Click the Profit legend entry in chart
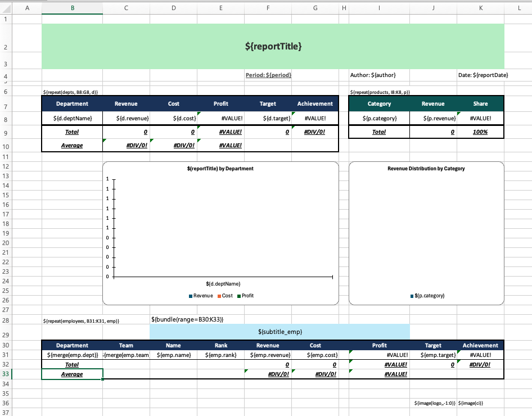This screenshot has width=532, height=416. click(x=245, y=296)
